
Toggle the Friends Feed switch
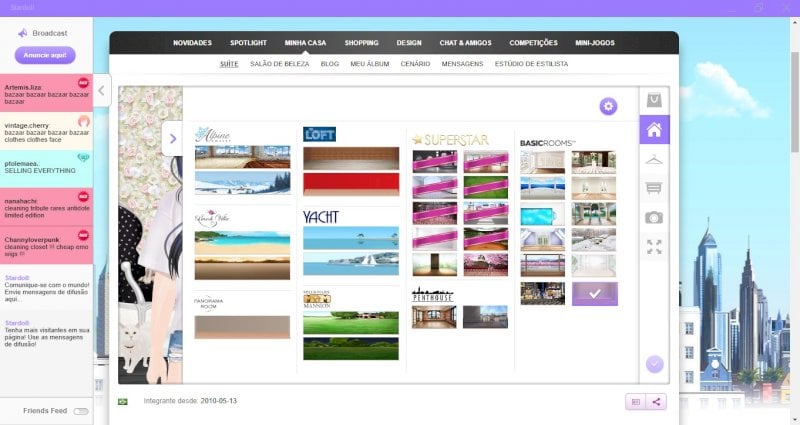click(81, 411)
